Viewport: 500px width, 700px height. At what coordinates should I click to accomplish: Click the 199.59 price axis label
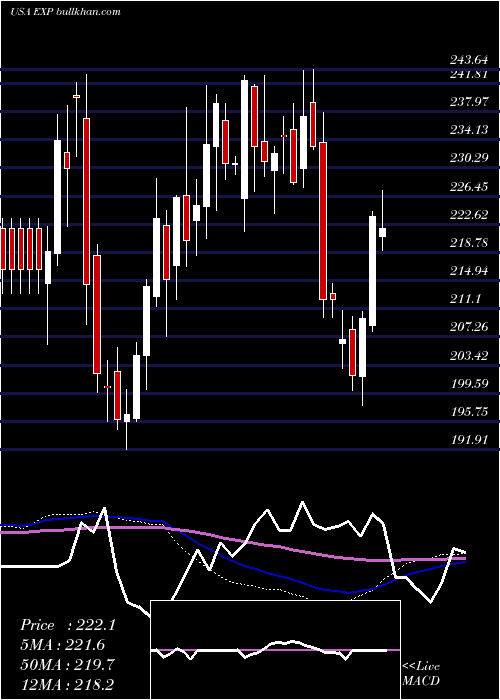coord(469,383)
